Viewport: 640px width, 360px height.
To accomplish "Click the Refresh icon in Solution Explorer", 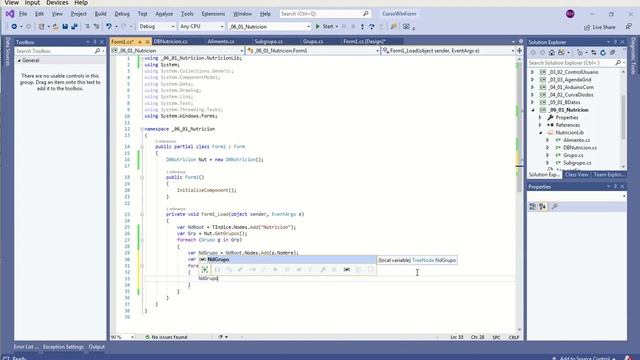I will point(603,53).
